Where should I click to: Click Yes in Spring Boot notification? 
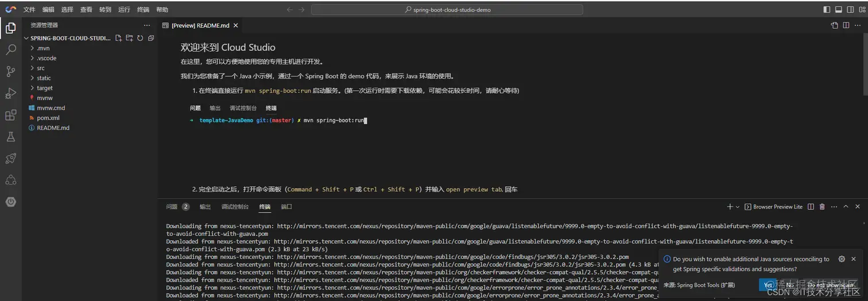[x=768, y=285]
